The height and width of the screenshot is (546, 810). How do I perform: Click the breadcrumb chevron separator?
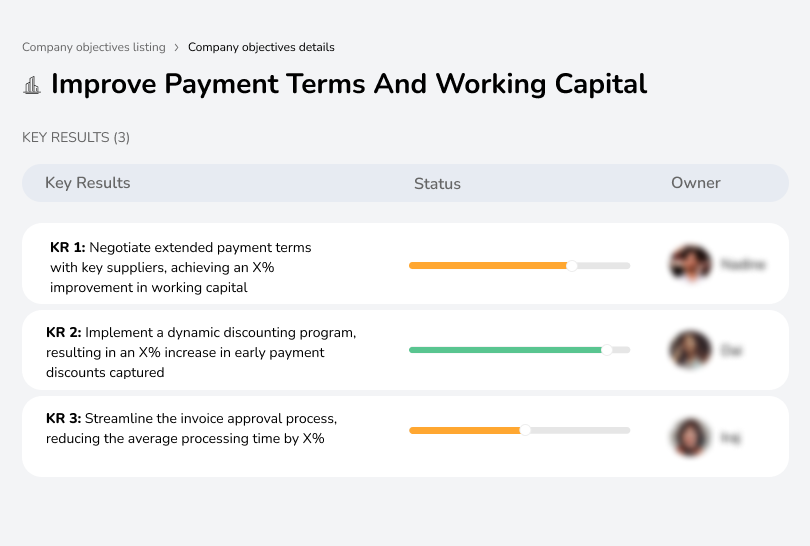[x=177, y=48]
